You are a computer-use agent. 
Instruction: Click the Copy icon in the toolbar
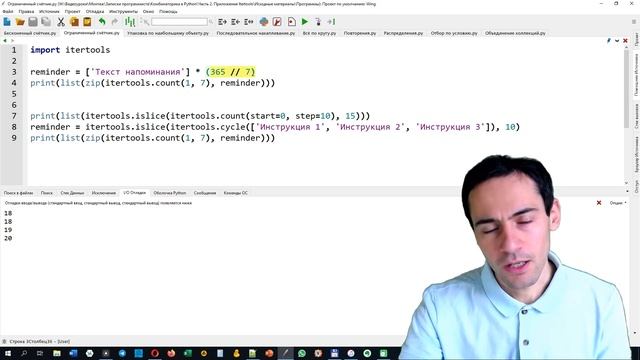tap(74, 22)
